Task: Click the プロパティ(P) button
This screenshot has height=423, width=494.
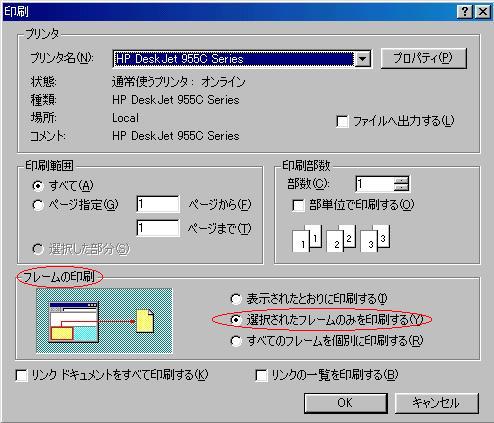Action: tap(423, 58)
